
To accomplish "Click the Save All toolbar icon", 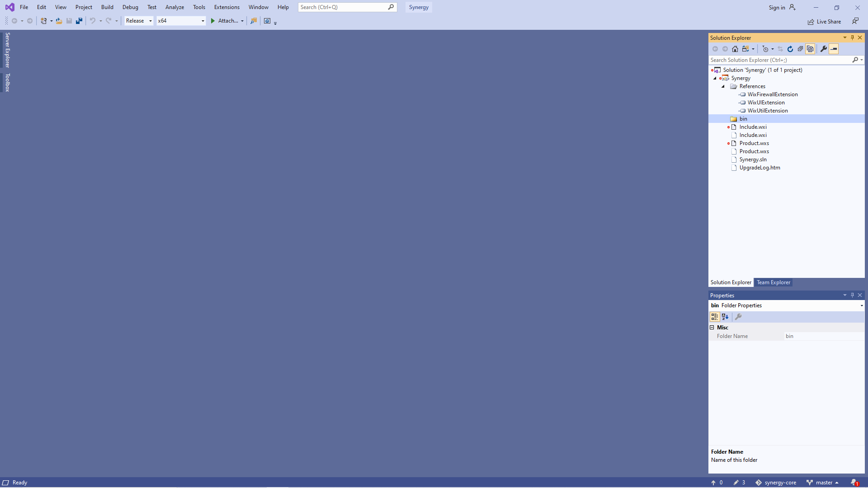I will click(79, 21).
